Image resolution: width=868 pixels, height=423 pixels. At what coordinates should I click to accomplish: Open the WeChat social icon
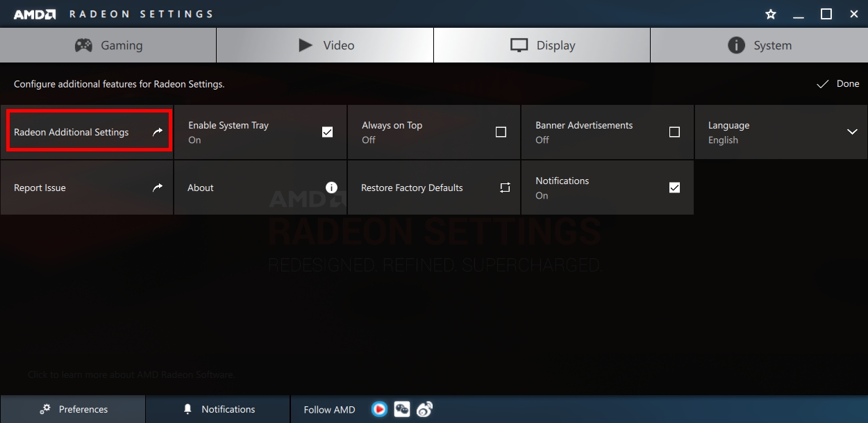pyautogui.click(x=402, y=409)
